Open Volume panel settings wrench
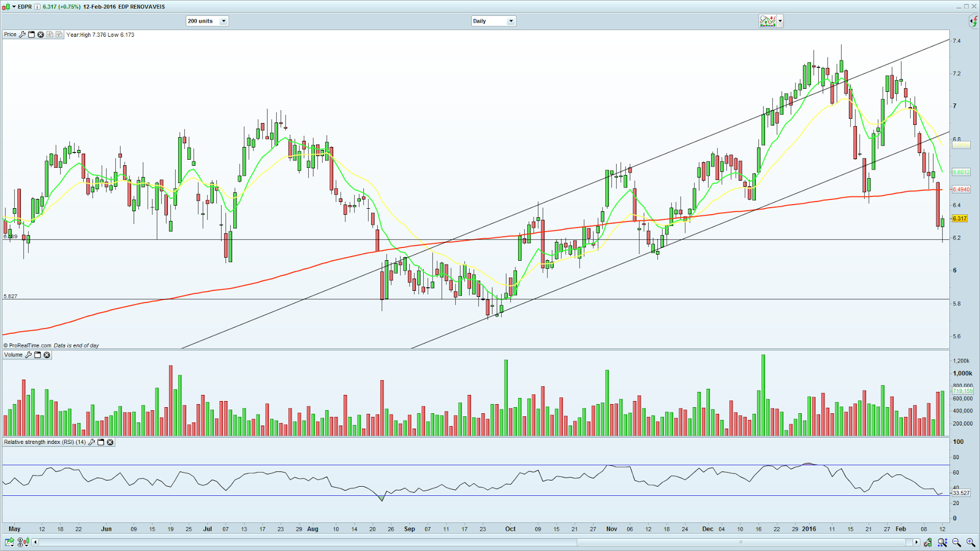 [x=28, y=354]
